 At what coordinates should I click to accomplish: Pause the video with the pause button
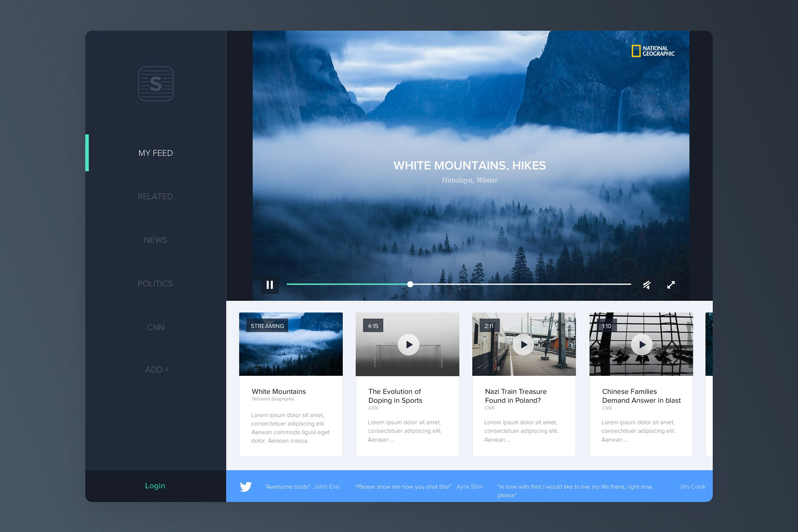coord(270,285)
